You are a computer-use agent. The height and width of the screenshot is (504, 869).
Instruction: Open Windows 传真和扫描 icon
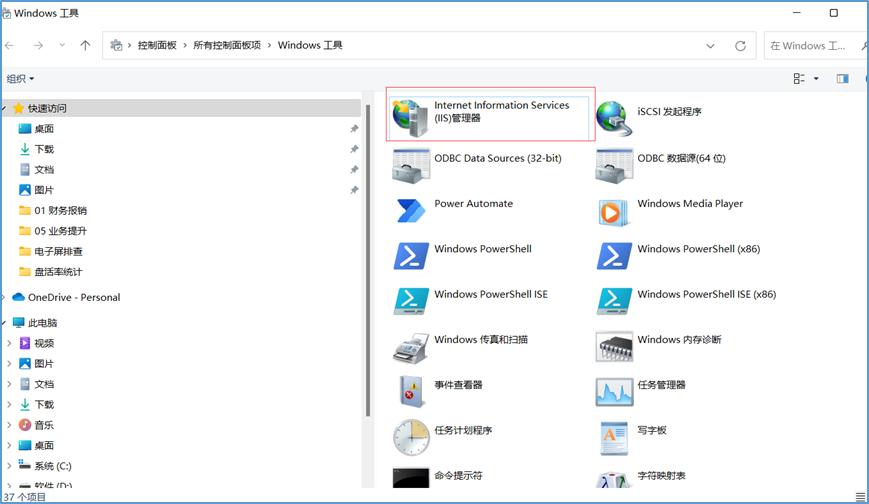point(411,348)
